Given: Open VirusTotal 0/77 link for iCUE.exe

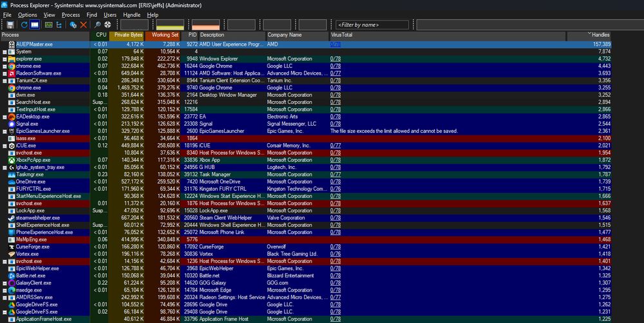Looking at the screenshot, I should 335,146.
